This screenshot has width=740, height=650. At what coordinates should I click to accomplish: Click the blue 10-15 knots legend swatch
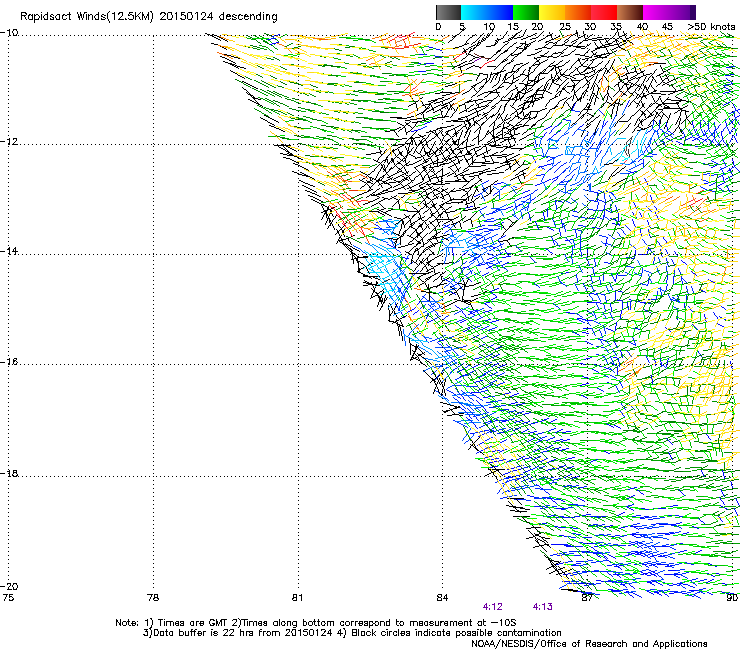tap(500, 13)
